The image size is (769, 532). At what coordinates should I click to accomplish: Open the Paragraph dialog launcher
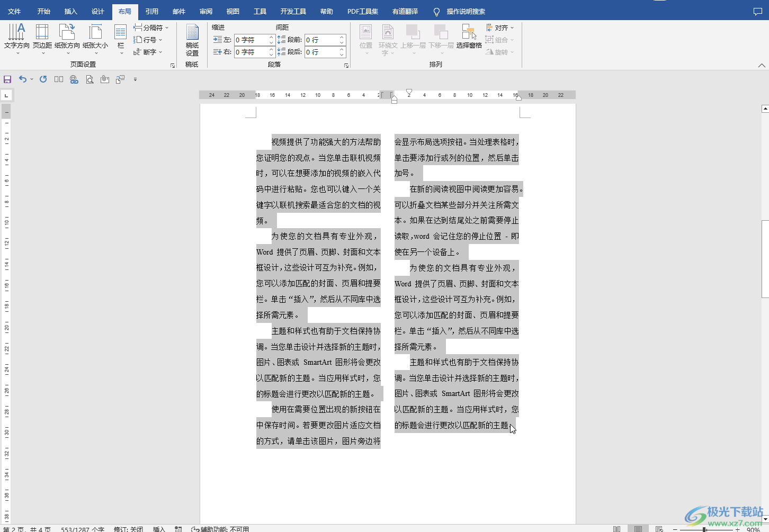coord(346,66)
